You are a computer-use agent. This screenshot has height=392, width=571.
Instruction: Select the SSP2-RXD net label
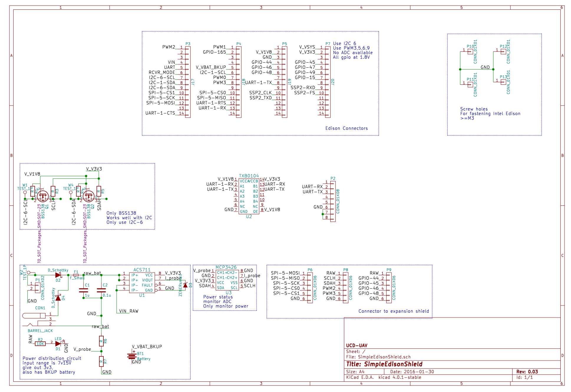[303, 88]
